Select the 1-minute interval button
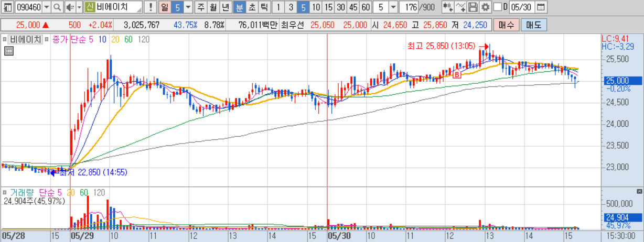This screenshot has width=644, height=242. click(x=278, y=7)
